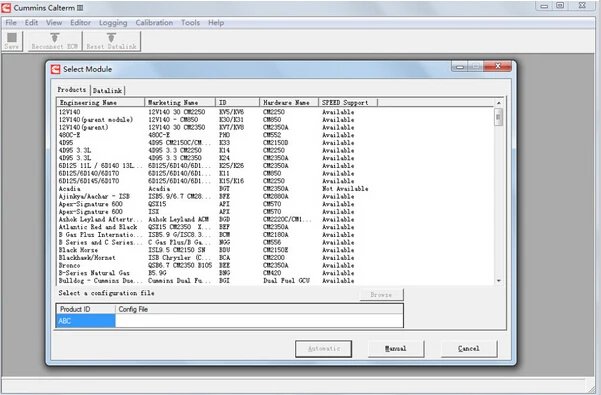Click the Browse button
601x395 pixels.
point(381,295)
